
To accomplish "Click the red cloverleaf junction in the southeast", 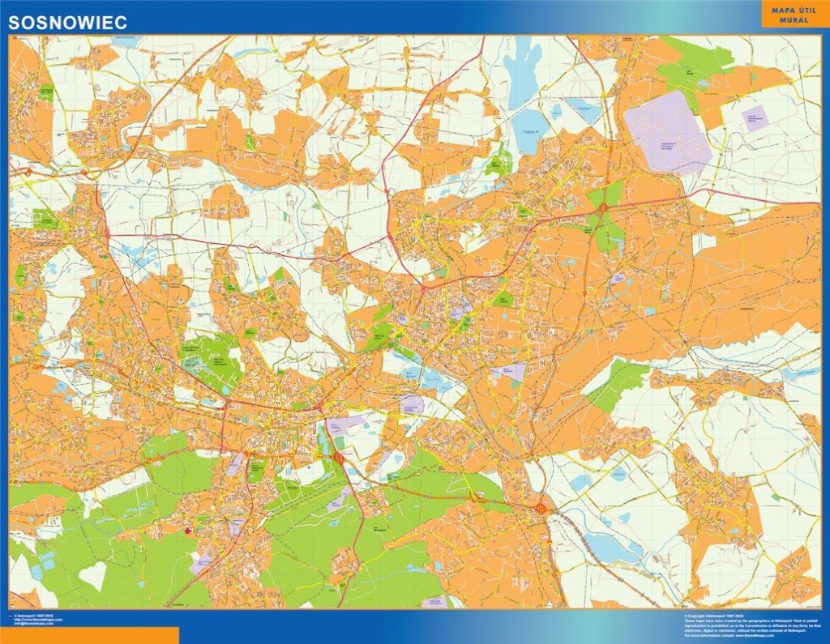I will [x=542, y=509].
